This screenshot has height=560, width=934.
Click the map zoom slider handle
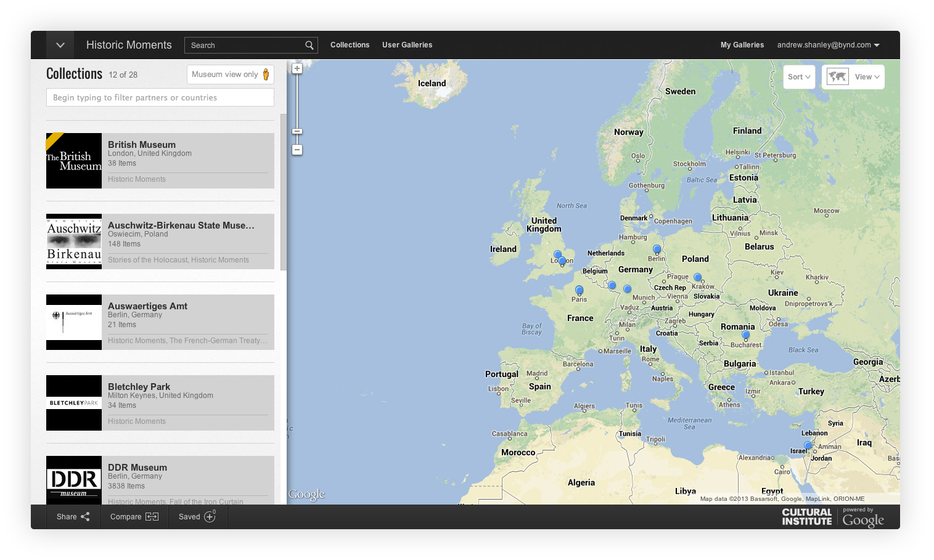tap(297, 131)
